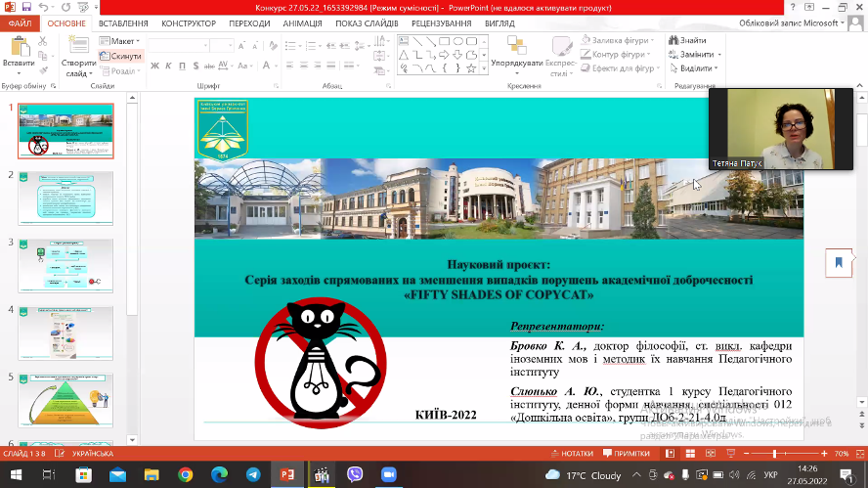Image resolution: width=868 pixels, height=488 pixels.
Task: Click the Знайти find button
Action: 687,40
